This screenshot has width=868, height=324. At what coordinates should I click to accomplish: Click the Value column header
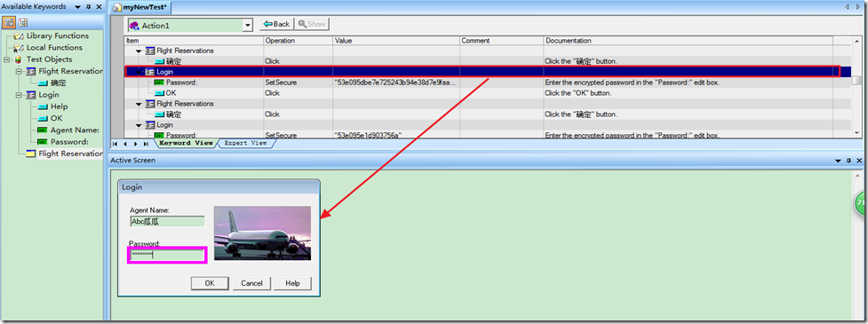tap(396, 41)
